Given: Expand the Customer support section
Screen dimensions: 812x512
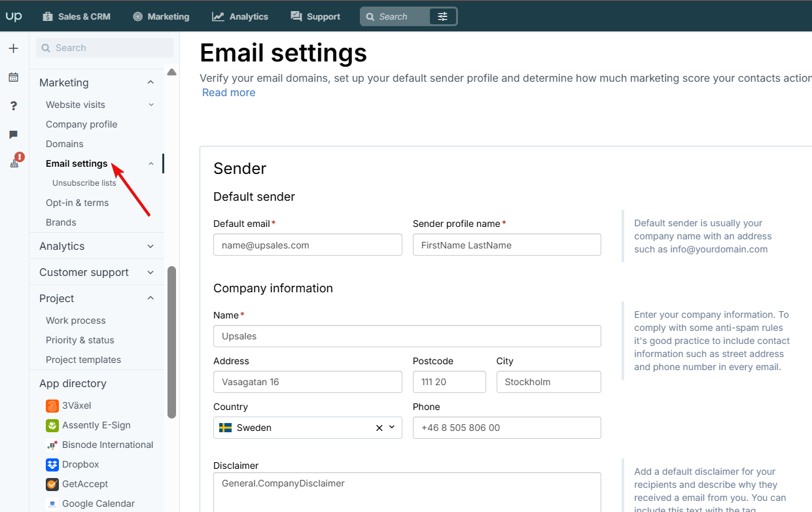Looking at the screenshot, I should point(97,272).
